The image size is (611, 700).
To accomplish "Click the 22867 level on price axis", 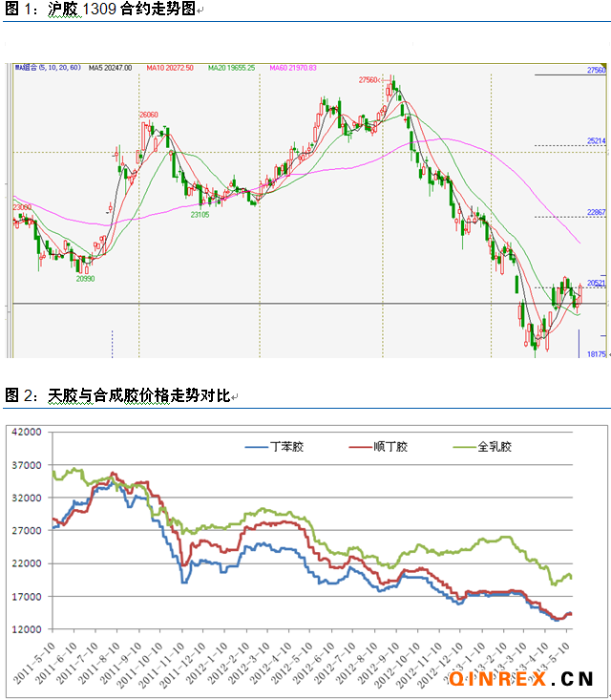I will (x=597, y=212).
